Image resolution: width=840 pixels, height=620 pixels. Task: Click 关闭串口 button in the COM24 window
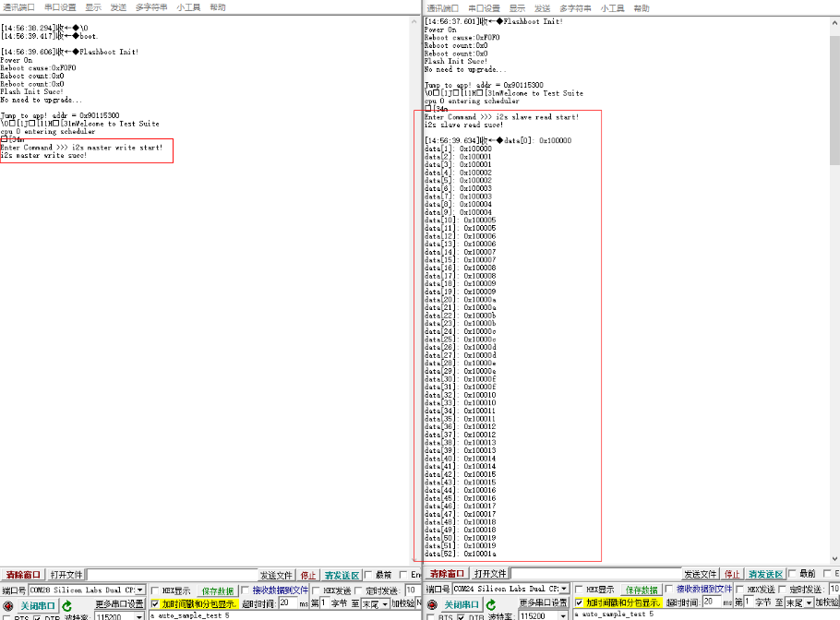[x=462, y=605]
